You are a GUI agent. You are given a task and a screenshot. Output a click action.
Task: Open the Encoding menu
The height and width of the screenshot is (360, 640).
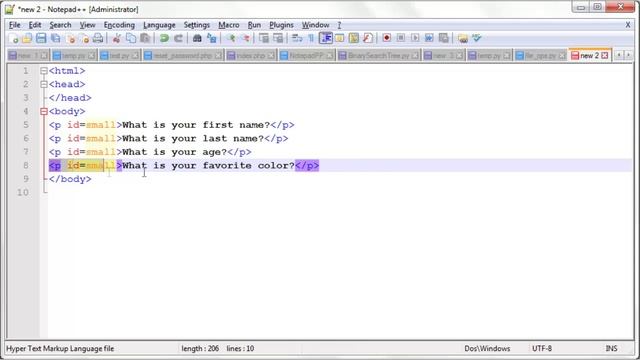coord(119,25)
